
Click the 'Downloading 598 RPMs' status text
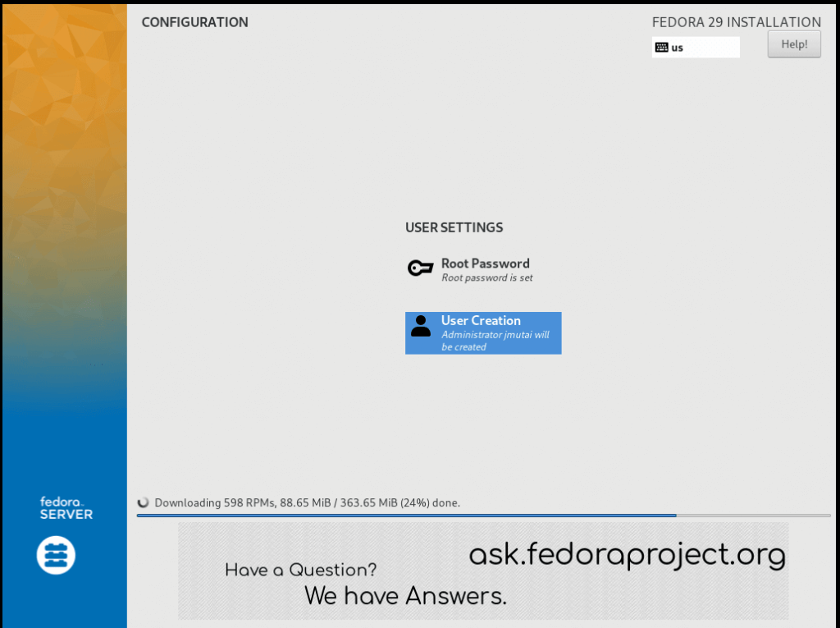point(307,502)
